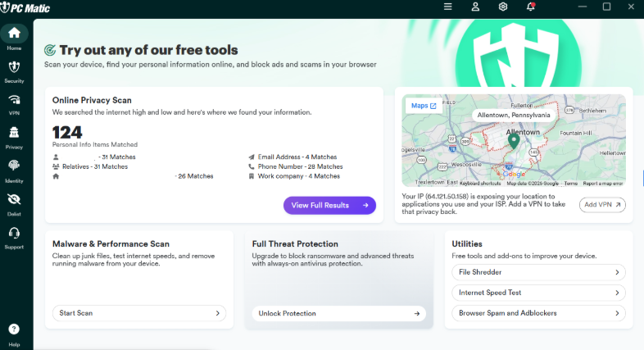644x350 pixels.
Task: Click the Add VPN button
Action: pyautogui.click(x=602, y=205)
